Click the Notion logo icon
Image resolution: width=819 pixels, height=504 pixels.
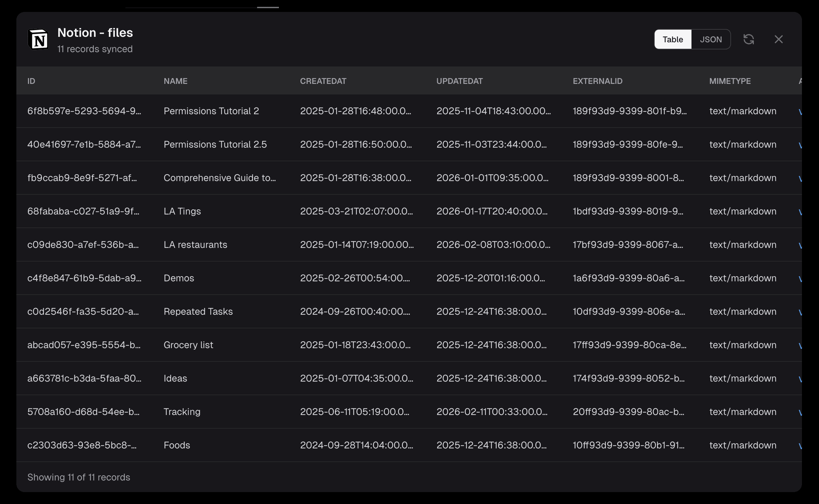38,40
